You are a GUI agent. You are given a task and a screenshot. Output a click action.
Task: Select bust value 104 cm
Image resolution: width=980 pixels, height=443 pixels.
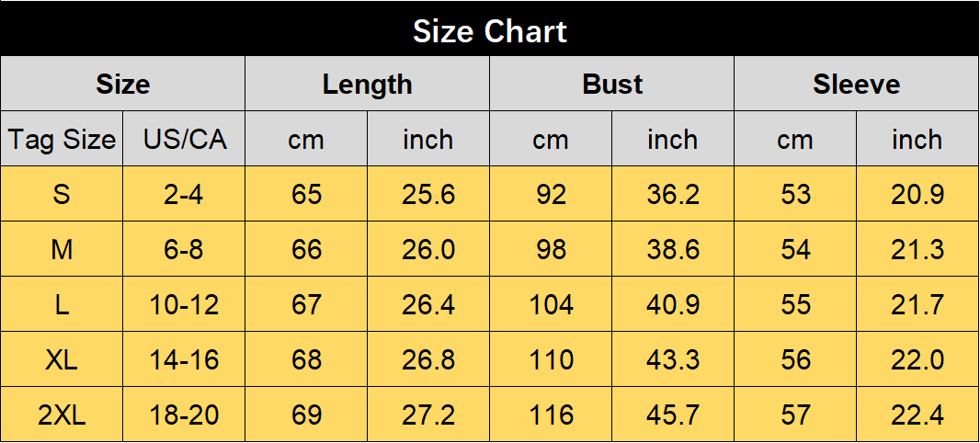(x=551, y=304)
